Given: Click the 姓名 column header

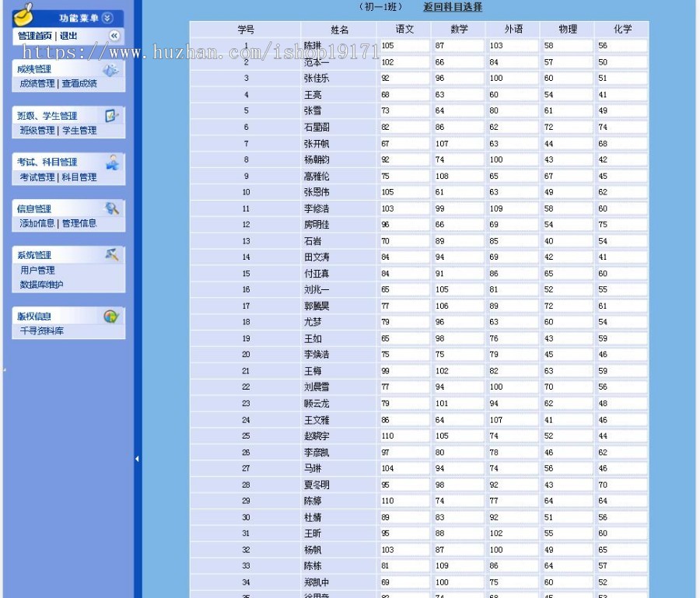Looking at the screenshot, I should (339, 30).
